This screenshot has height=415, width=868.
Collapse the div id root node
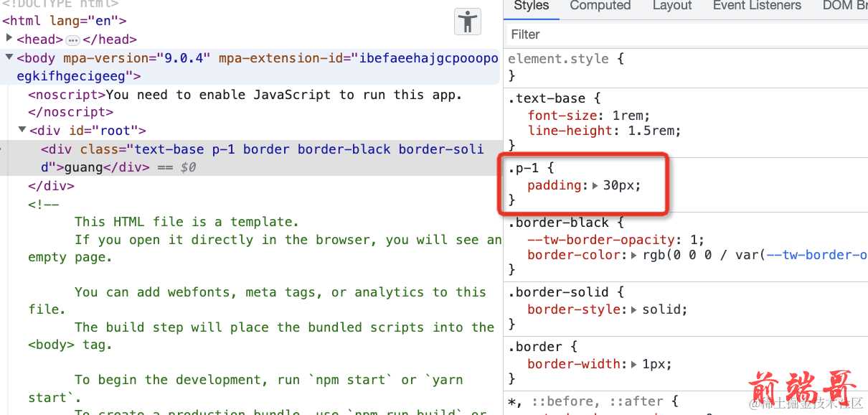(22, 131)
